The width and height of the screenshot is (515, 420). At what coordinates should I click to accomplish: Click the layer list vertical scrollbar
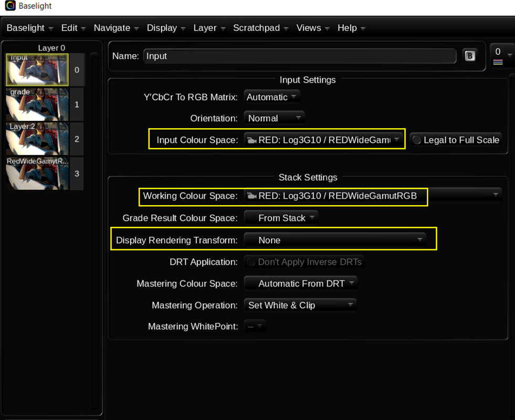(94, 231)
